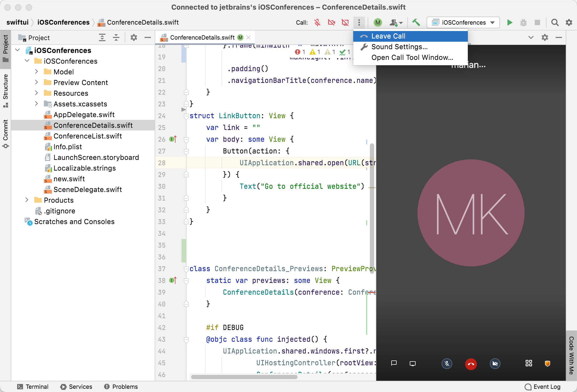This screenshot has height=392, width=577.
Task: Open the Structure side tool tab
Action: click(5, 91)
